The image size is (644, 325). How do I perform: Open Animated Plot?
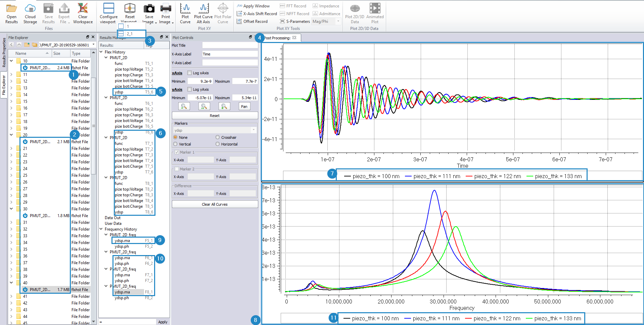(375, 13)
